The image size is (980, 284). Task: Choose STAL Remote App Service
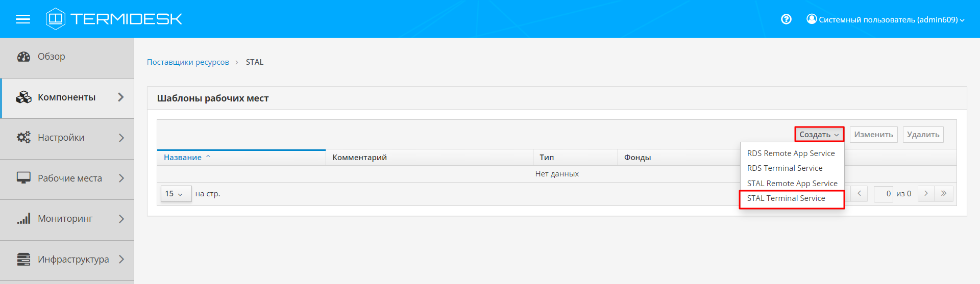click(x=792, y=184)
